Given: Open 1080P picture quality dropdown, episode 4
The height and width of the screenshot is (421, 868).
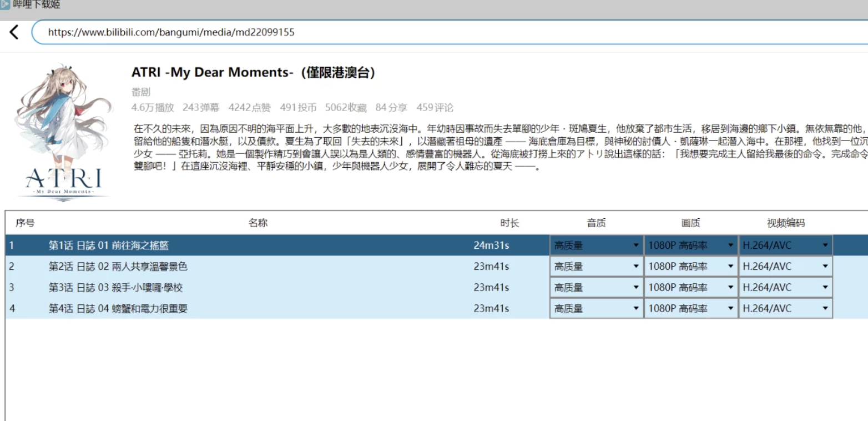Looking at the screenshot, I should [x=691, y=309].
